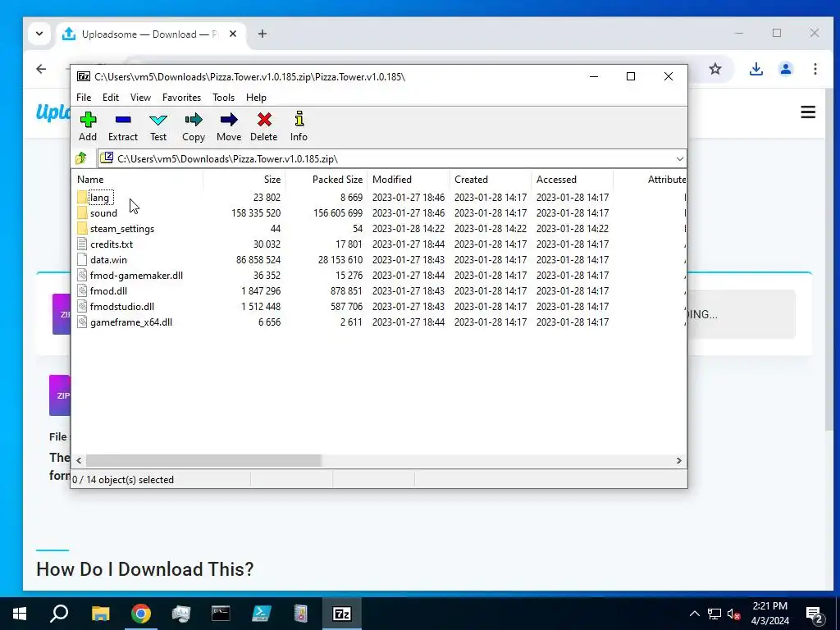
Task: Open PowerShell from the taskbar
Action: coord(262,614)
